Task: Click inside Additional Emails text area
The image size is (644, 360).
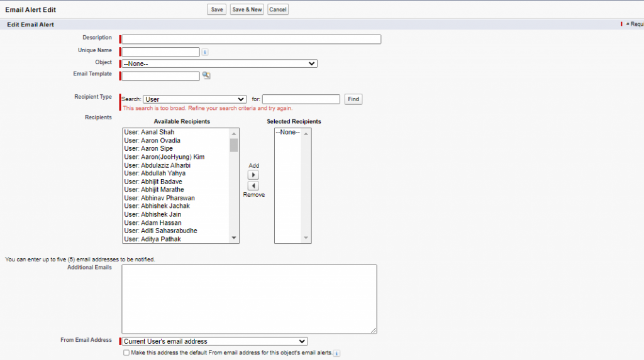Action: click(249, 298)
